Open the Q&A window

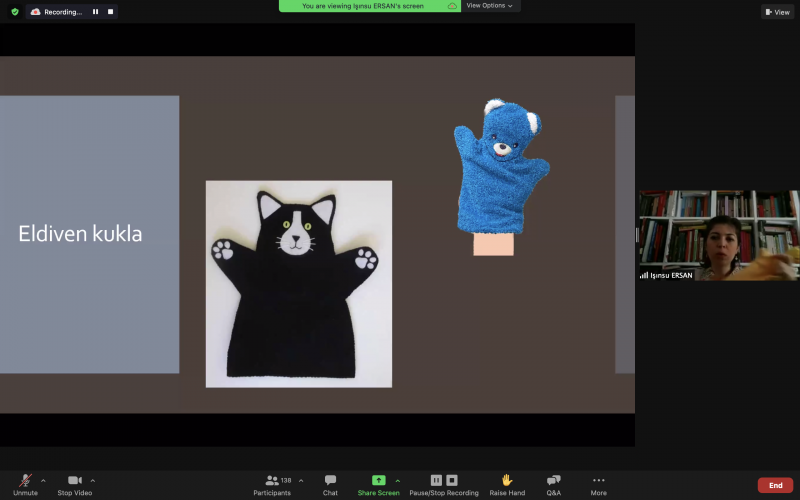(x=553, y=481)
